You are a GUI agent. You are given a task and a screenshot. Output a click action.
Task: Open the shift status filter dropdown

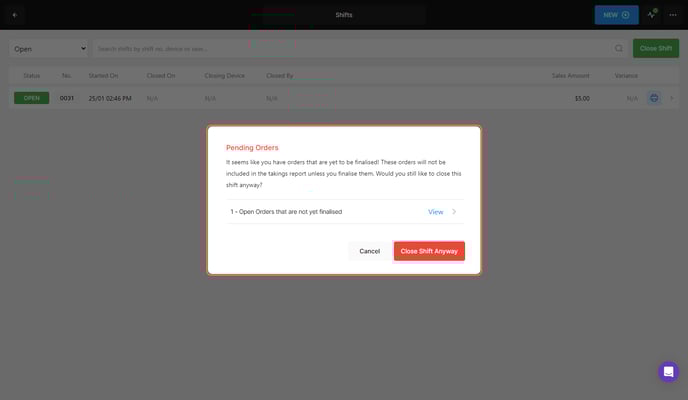[x=49, y=48]
